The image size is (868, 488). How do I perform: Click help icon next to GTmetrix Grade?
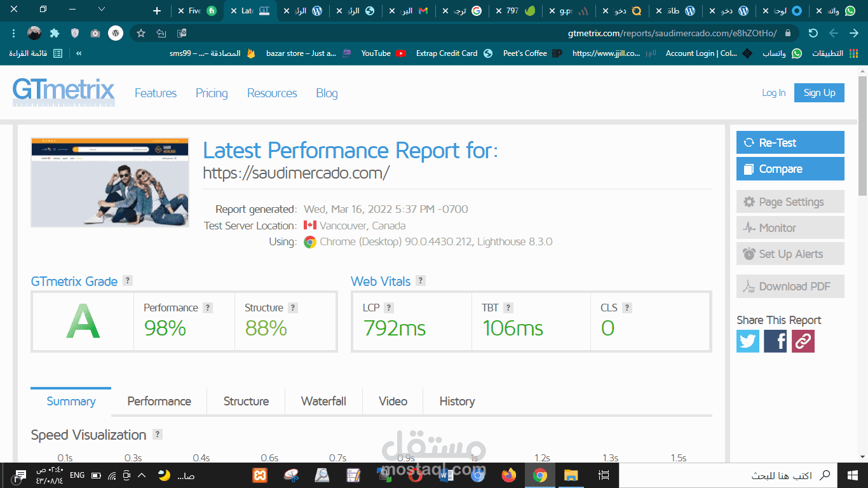click(x=128, y=280)
